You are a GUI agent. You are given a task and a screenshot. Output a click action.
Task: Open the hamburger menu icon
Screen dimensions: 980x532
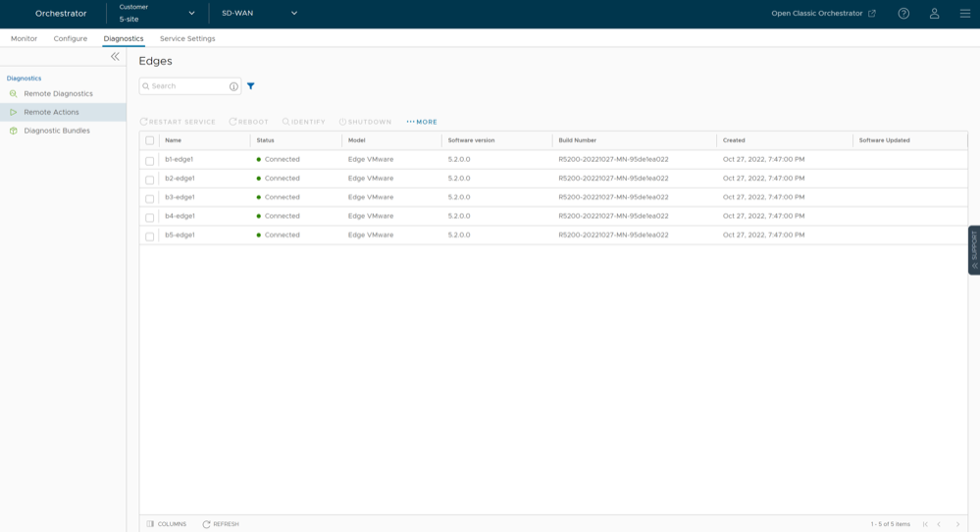(x=964, y=14)
